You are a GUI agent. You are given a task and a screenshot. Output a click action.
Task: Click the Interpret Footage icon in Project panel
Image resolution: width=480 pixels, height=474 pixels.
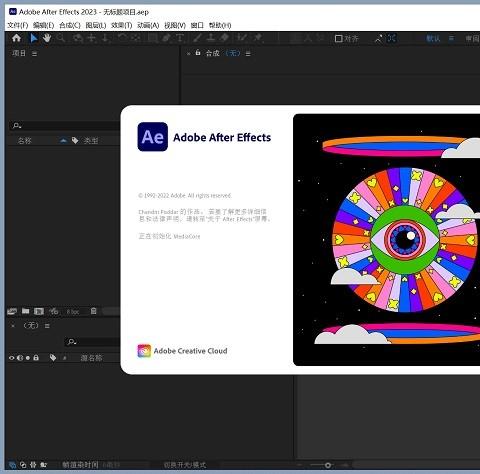pos(12,311)
